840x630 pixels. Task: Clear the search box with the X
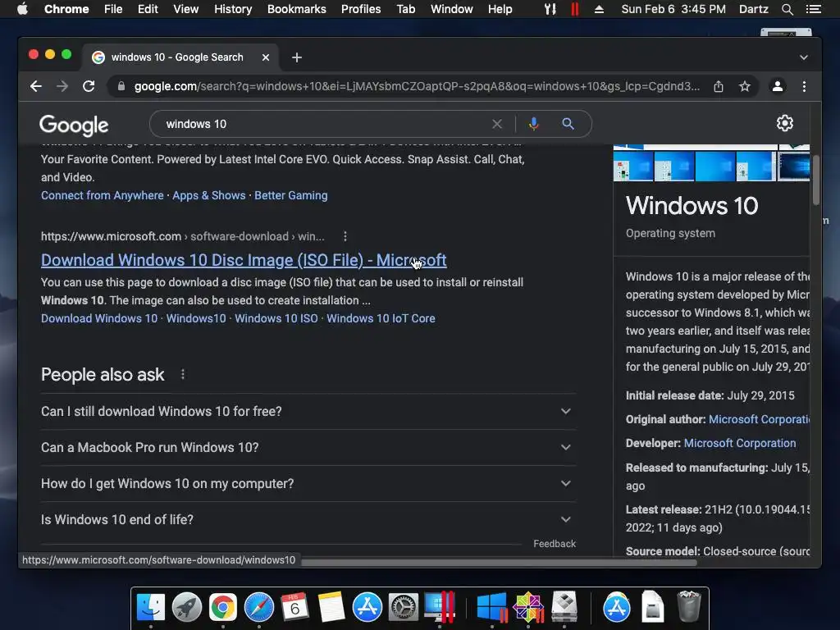497,124
